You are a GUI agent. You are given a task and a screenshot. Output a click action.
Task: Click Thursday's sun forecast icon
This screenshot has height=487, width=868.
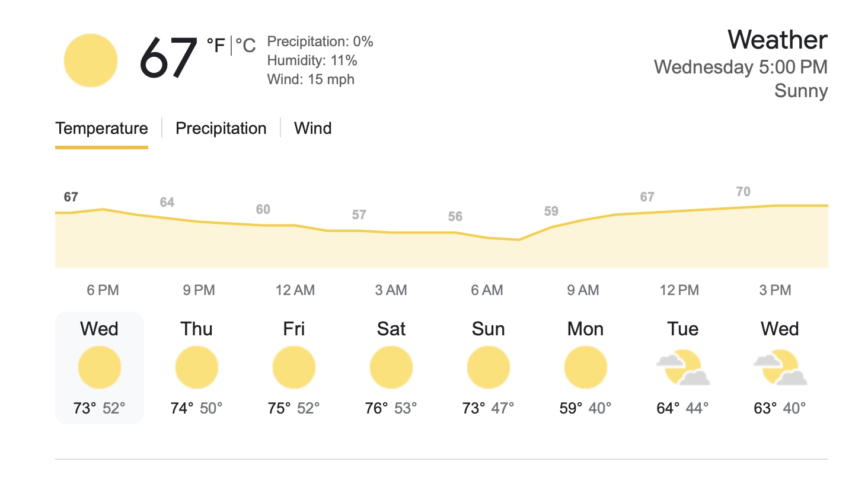point(197,367)
